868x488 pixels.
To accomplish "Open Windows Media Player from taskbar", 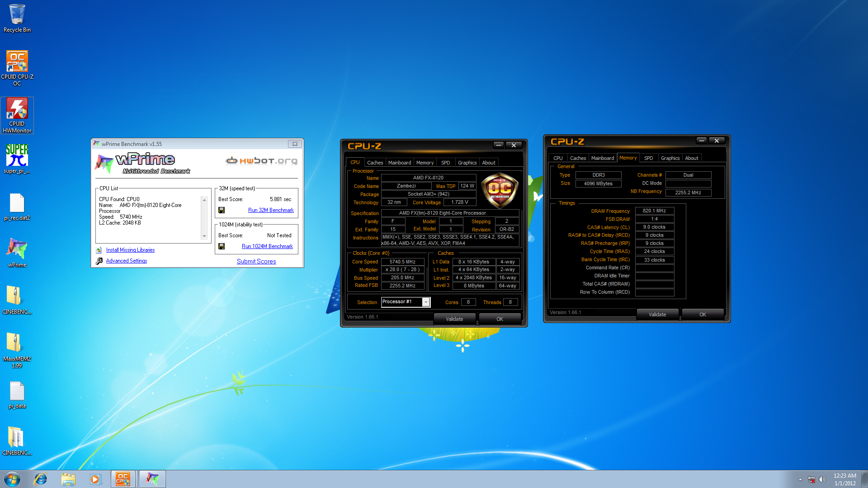I will [95, 479].
